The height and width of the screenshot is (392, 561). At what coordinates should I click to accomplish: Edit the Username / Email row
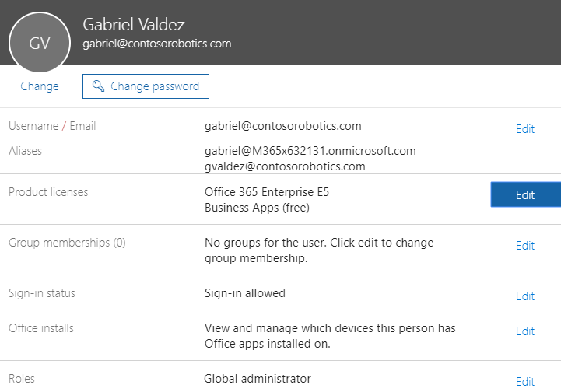click(x=525, y=129)
